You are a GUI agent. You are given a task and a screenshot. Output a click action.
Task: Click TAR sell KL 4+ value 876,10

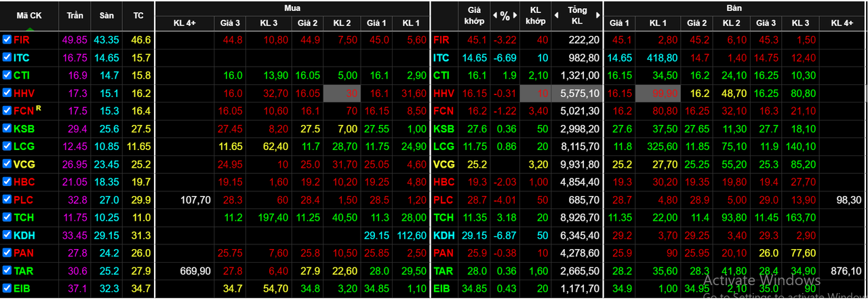tap(846, 270)
